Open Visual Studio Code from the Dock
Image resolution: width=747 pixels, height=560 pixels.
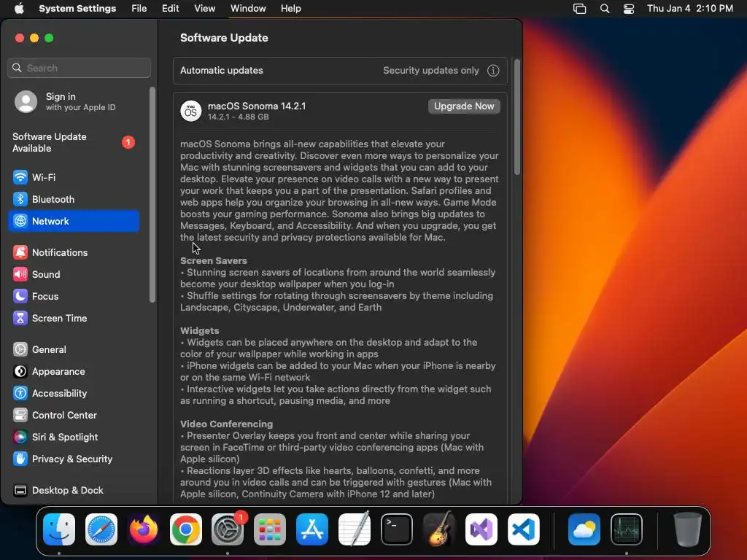point(523,529)
